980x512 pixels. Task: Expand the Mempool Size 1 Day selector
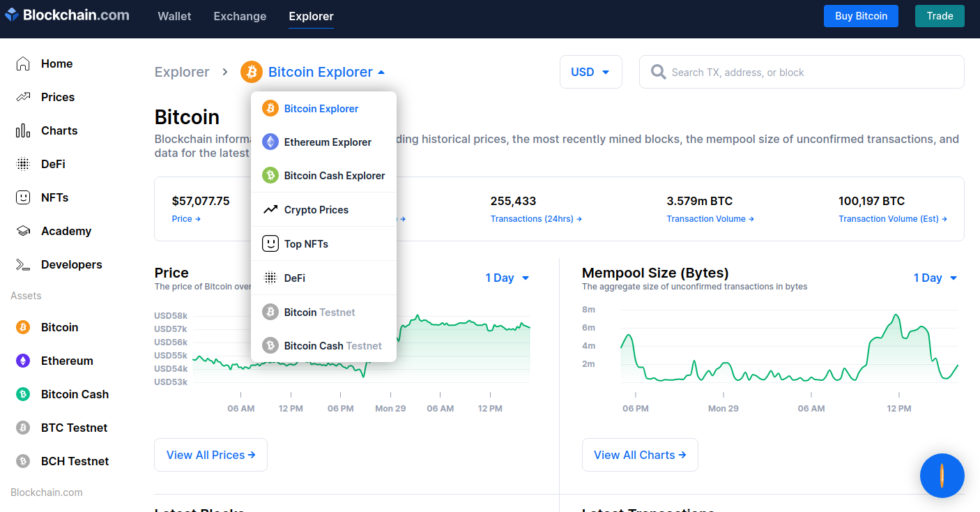coord(935,278)
